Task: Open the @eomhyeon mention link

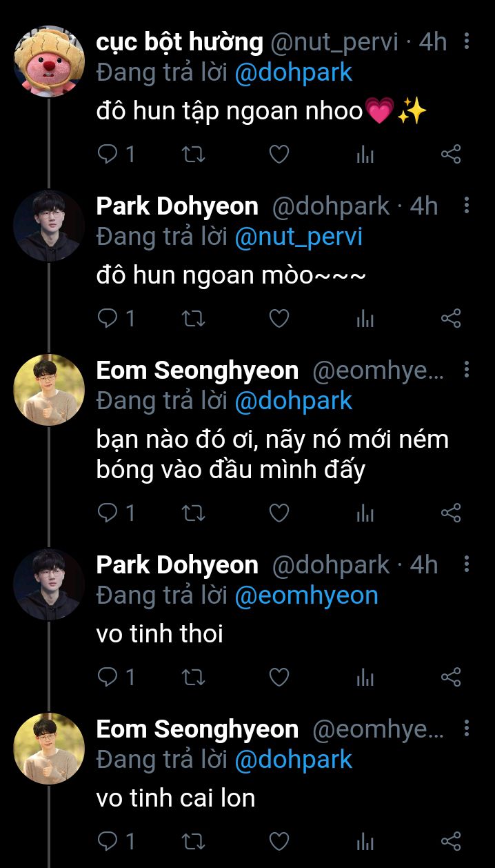Action: pyautogui.click(x=306, y=595)
